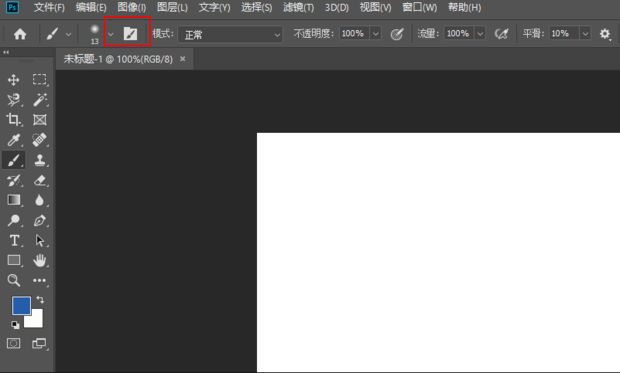Image resolution: width=620 pixels, height=373 pixels.
Task: Select the Move tool
Action: point(13,80)
